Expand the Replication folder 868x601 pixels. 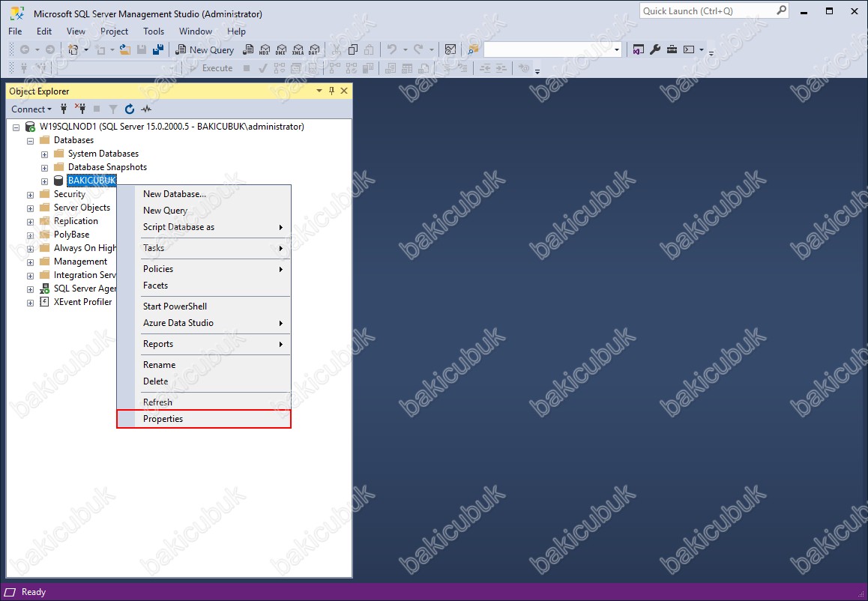(31, 221)
